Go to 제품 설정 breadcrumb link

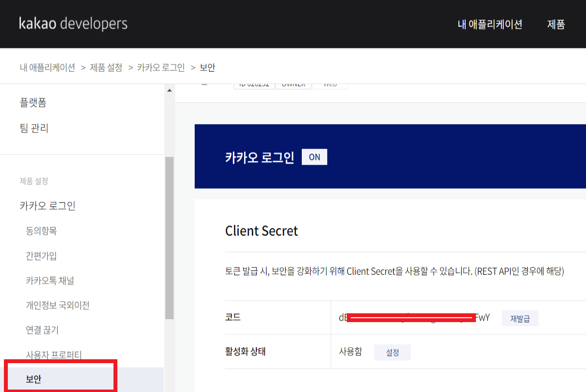(106, 67)
